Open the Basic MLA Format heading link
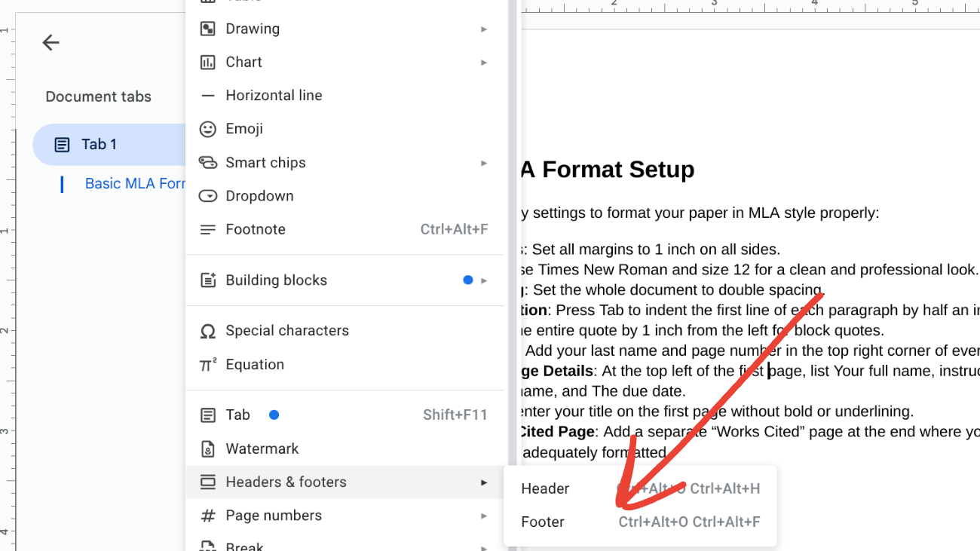Viewport: 980px width, 551px height. click(136, 183)
